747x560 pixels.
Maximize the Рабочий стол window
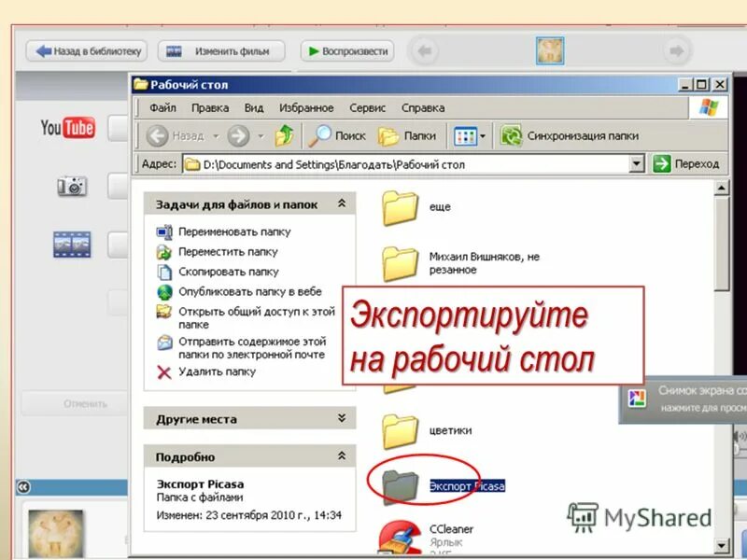click(x=702, y=85)
